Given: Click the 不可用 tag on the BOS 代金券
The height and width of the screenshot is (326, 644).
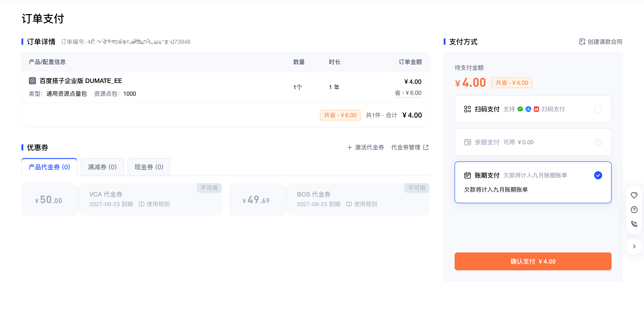Looking at the screenshot, I should tap(417, 188).
